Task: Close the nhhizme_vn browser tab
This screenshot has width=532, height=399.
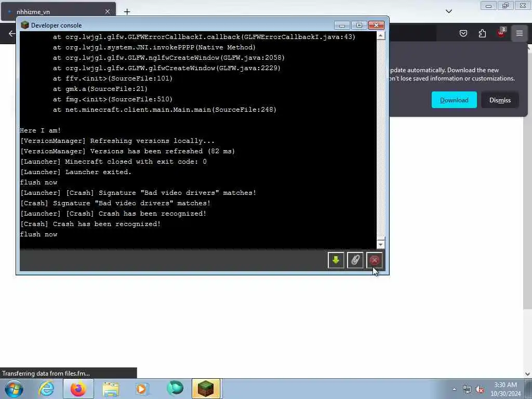Action: [108, 12]
